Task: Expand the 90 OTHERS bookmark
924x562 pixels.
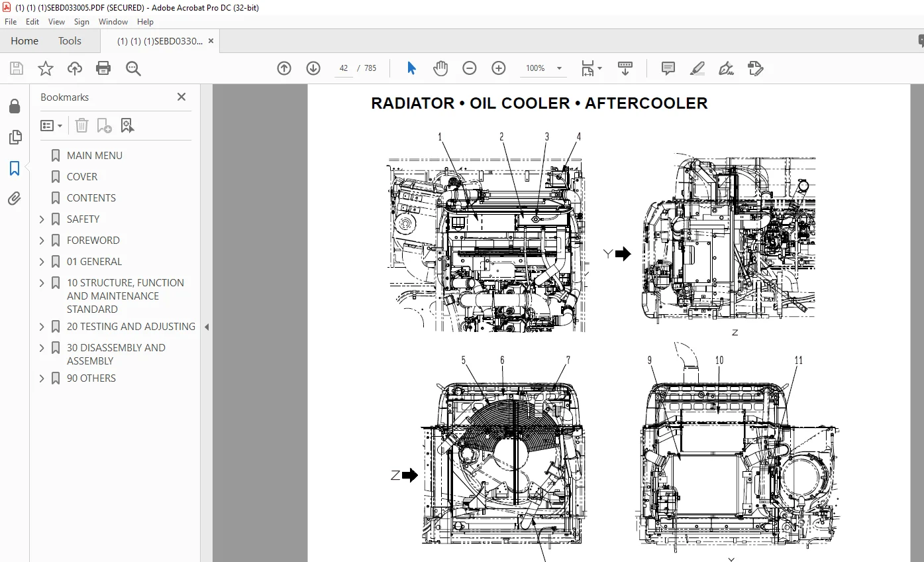Action: coord(42,378)
